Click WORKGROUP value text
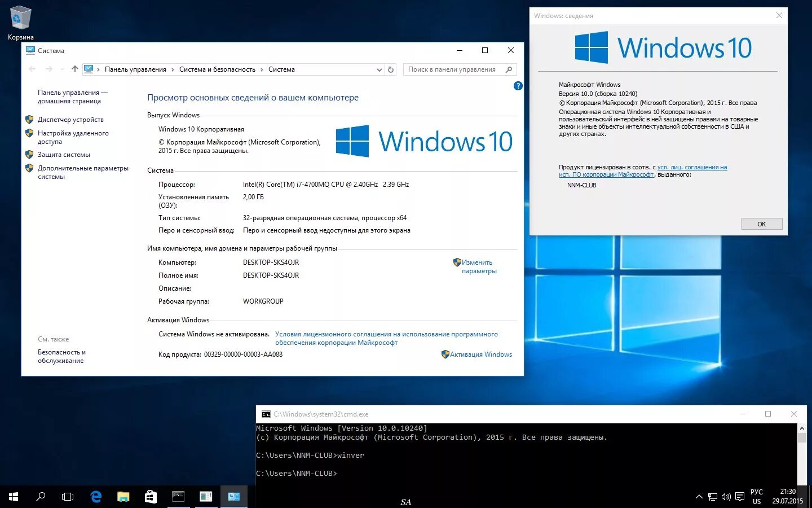812x508 pixels. point(263,301)
